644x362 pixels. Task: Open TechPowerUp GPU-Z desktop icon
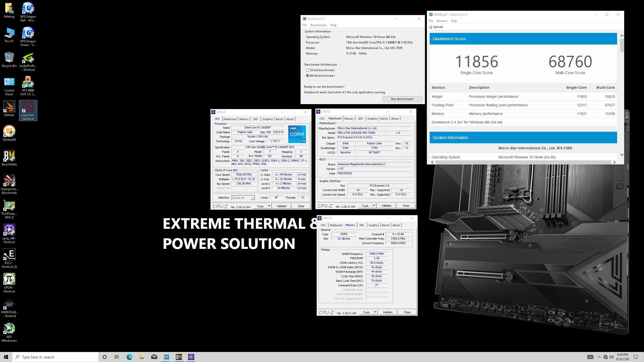(x=9, y=209)
